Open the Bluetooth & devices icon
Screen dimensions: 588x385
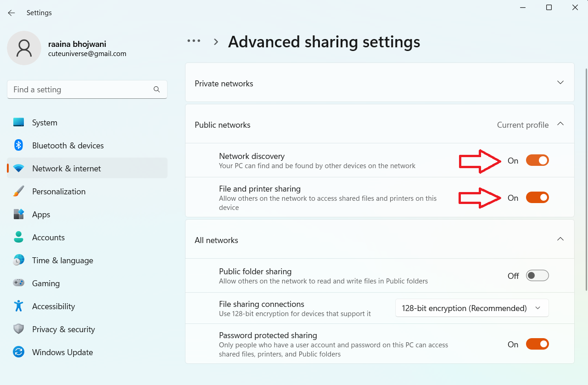tap(18, 145)
